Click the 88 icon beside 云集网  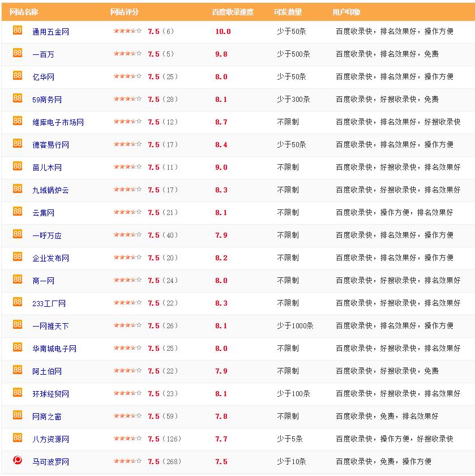pyautogui.click(x=18, y=211)
